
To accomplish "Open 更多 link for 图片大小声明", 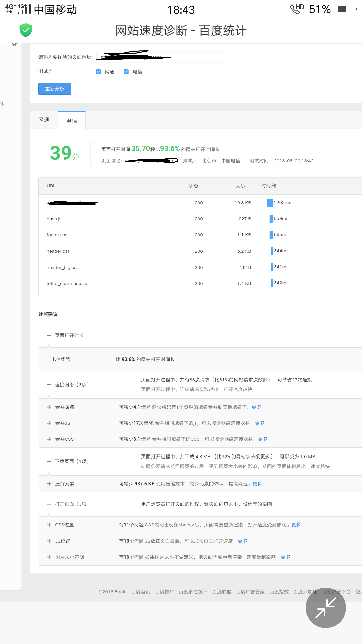I will tap(286, 557).
